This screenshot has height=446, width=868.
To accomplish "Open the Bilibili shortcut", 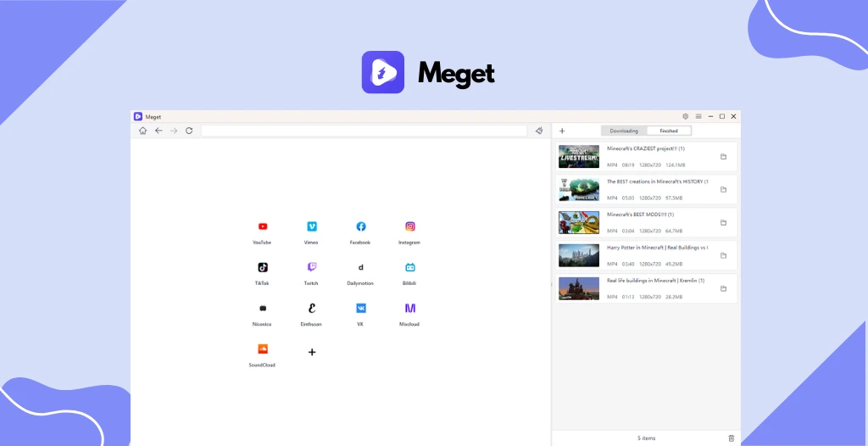I will [409, 267].
